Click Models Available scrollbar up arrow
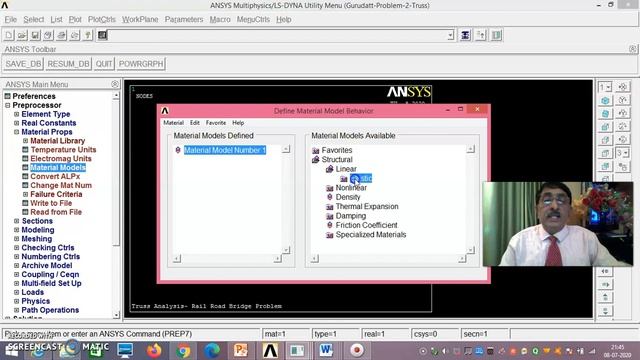The width and height of the screenshot is (640, 360). pos(471,149)
